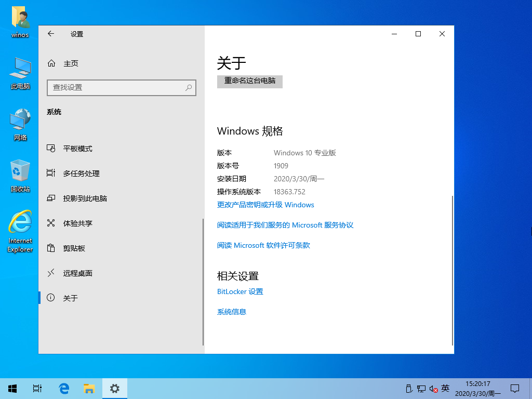Click the 重命名这台电脑 button

(250, 82)
